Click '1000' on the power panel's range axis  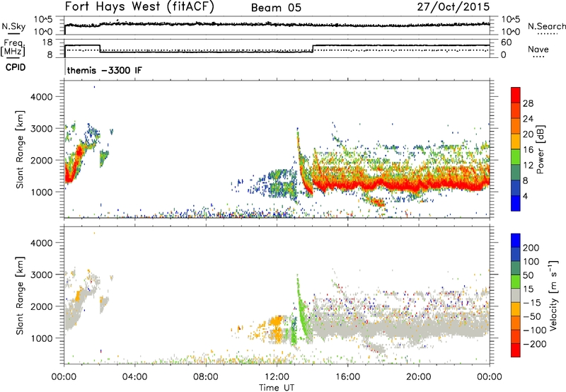(42, 192)
